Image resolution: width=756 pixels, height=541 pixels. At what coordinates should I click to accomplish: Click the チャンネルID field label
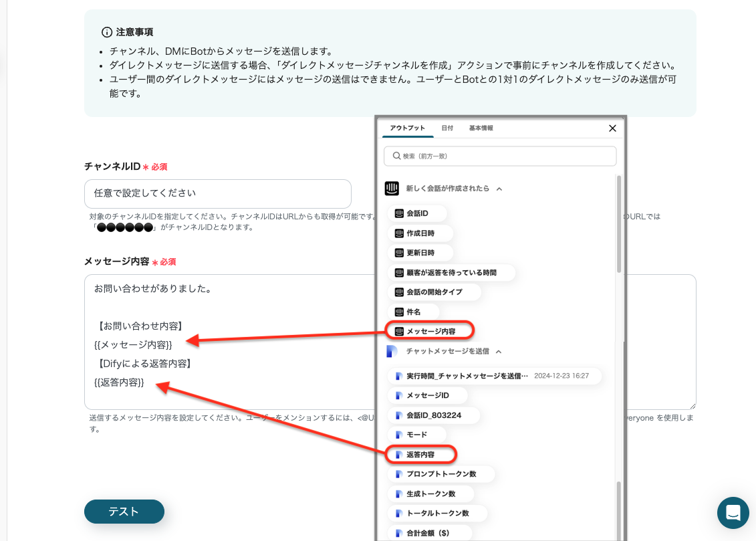click(x=112, y=167)
